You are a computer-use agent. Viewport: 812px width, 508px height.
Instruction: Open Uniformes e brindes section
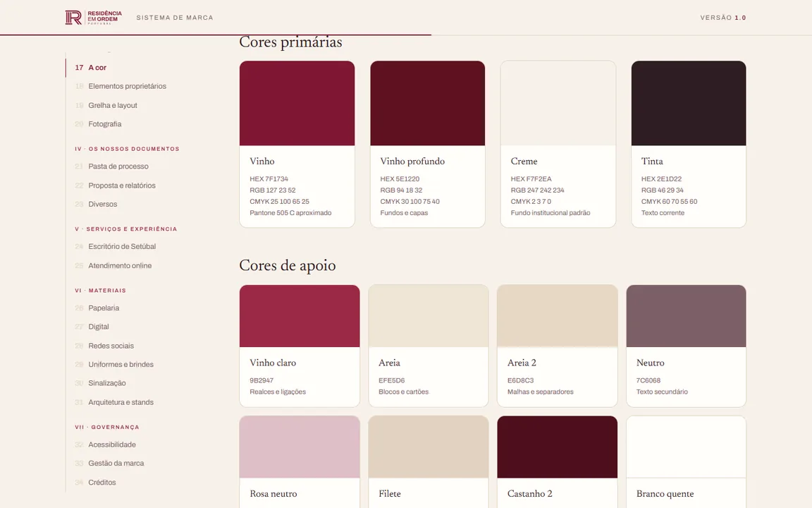[x=121, y=364]
